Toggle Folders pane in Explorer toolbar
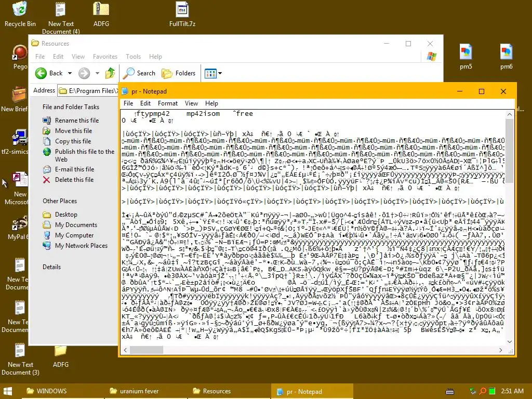532x399 pixels. pyautogui.click(x=179, y=73)
